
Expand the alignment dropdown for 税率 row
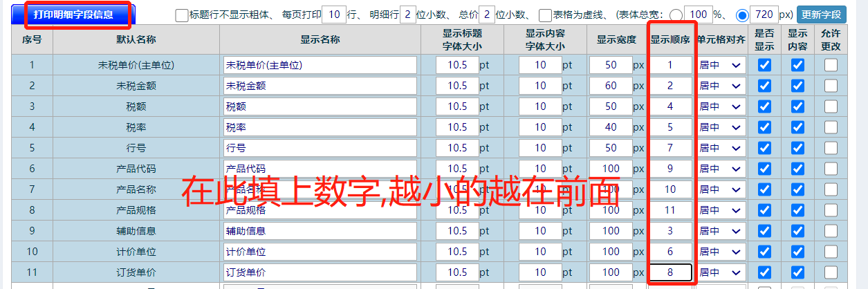721,128
